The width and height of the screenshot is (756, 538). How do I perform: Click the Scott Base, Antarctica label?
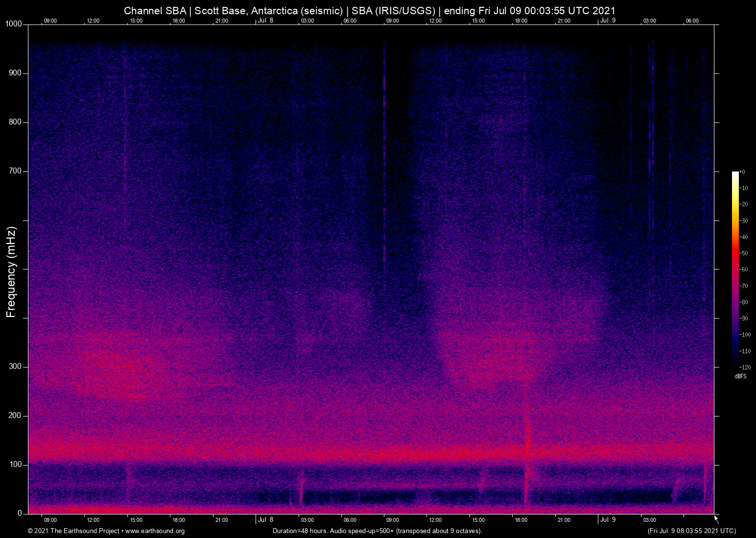click(245, 10)
